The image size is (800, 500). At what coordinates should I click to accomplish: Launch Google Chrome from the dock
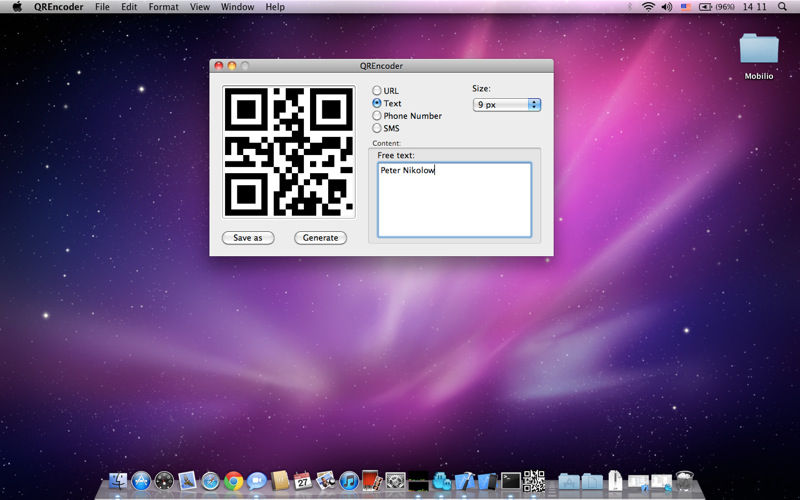(x=233, y=481)
